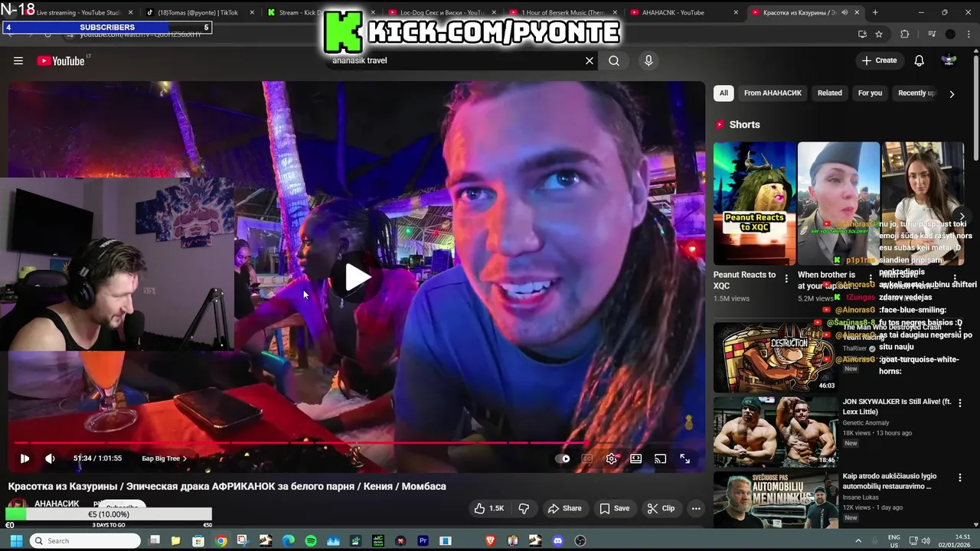Open the YouTube hamburger guide menu
The height and width of the screenshot is (551, 980).
coord(18,61)
